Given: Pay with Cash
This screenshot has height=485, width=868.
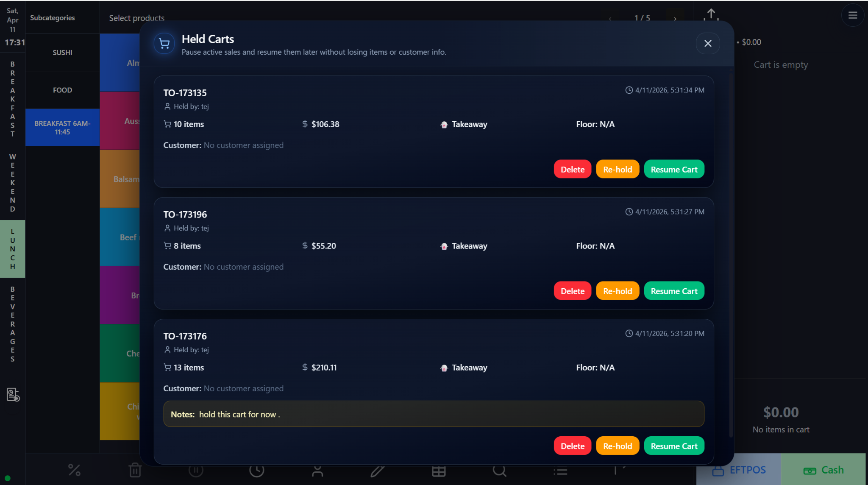Looking at the screenshot, I should click(823, 469).
